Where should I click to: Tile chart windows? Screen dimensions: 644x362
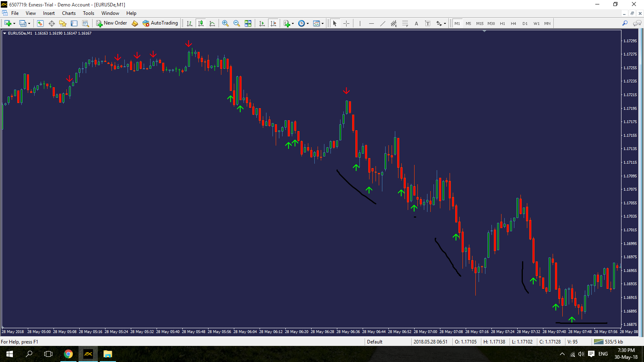click(248, 23)
